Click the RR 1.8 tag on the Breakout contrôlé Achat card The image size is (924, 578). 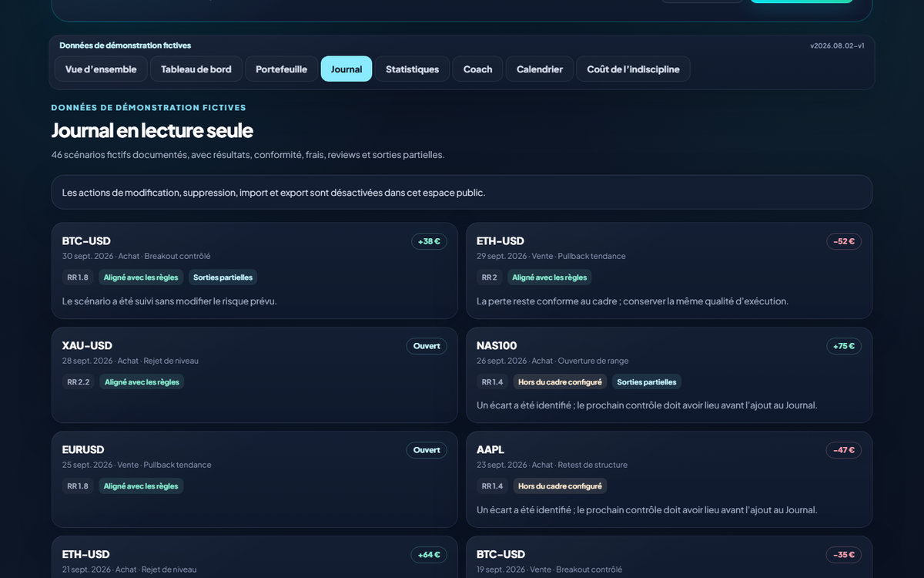[x=78, y=277]
